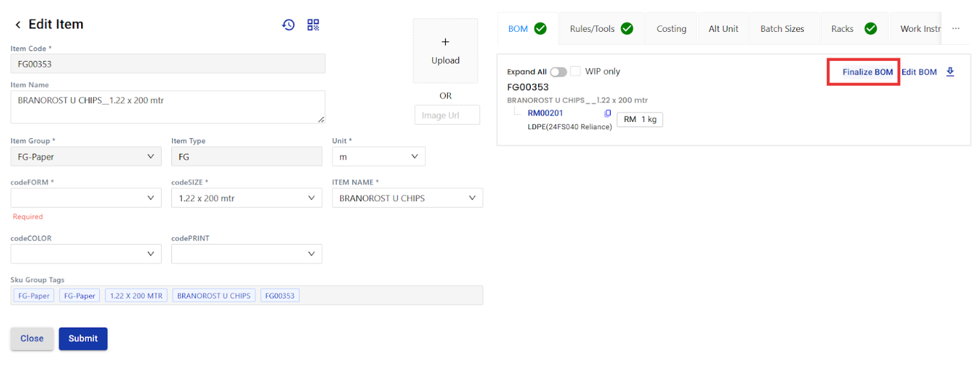Click the plus Upload image box
Viewport: 980px width, 386px height.
click(x=445, y=51)
